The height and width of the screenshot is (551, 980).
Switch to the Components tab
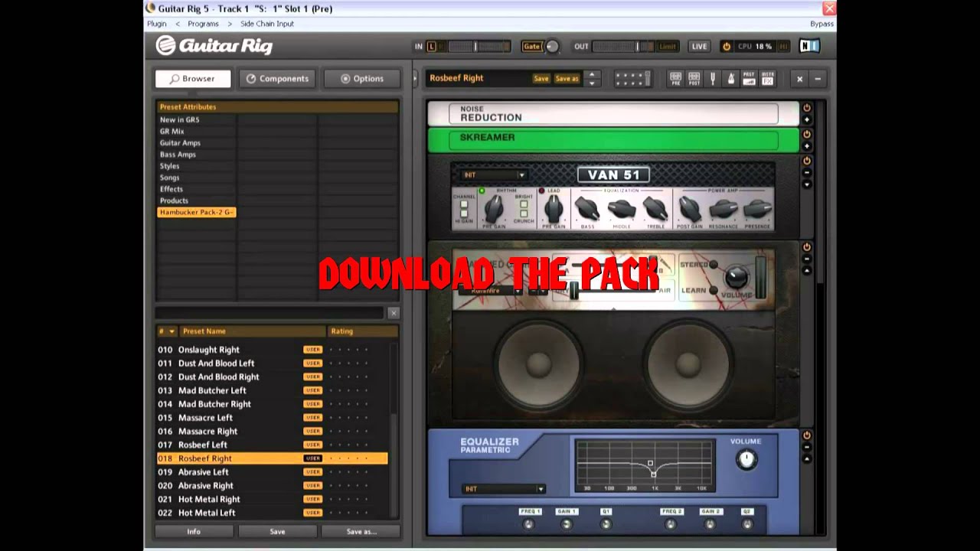276,79
